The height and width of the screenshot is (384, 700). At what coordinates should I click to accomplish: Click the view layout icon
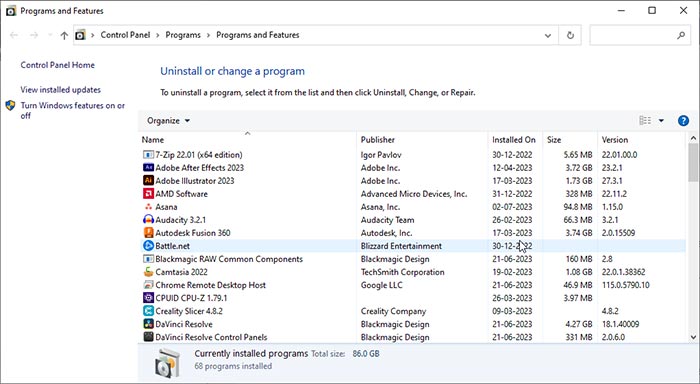pos(645,121)
